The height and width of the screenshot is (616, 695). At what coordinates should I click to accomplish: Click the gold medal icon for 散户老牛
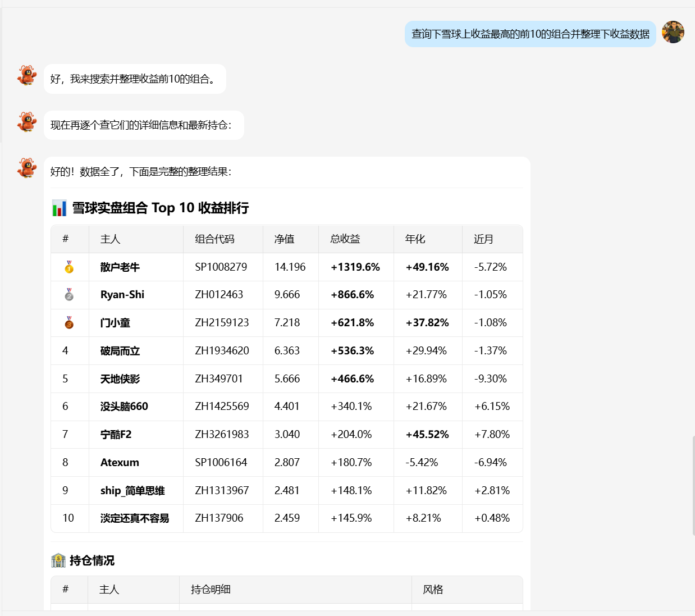[69, 267]
